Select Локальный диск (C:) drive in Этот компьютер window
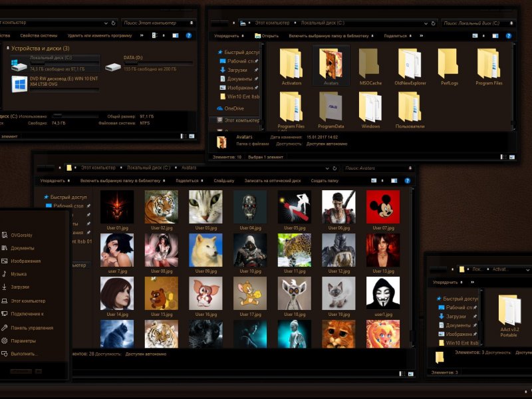The height and width of the screenshot is (399, 532). pos(55,63)
